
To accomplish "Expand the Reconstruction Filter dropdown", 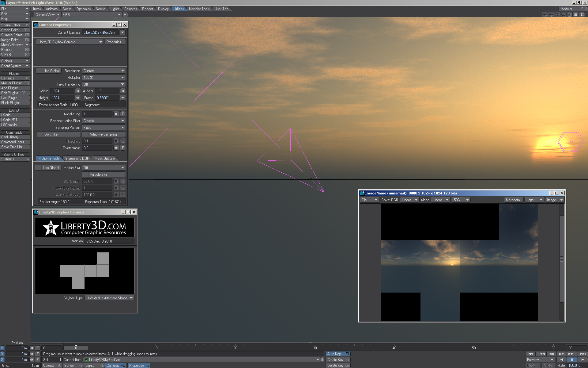I will (x=104, y=121).
